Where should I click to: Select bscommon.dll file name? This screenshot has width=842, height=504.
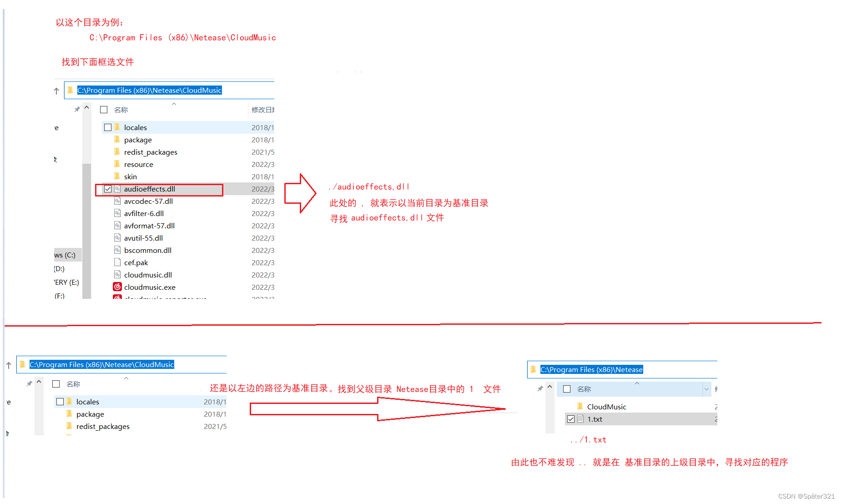(x=148, y=250)
